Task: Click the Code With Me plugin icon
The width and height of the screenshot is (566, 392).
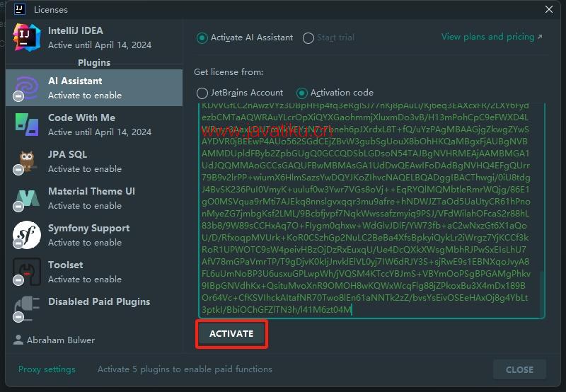Action: click(27, 125)
